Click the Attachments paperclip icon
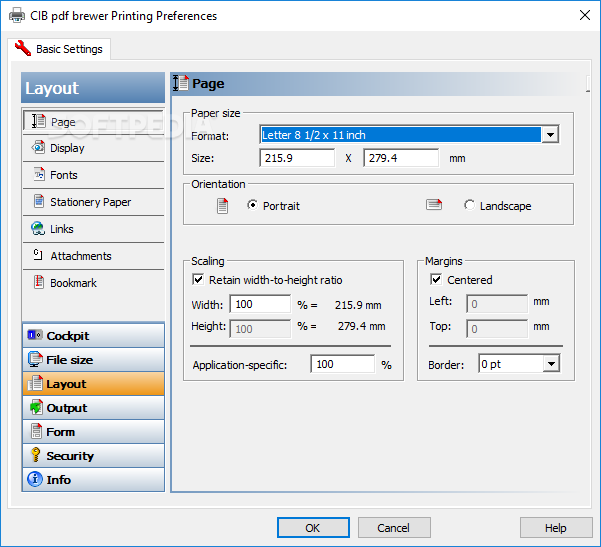Viewport: 601px width, 547px height. [x=38, y=255]
